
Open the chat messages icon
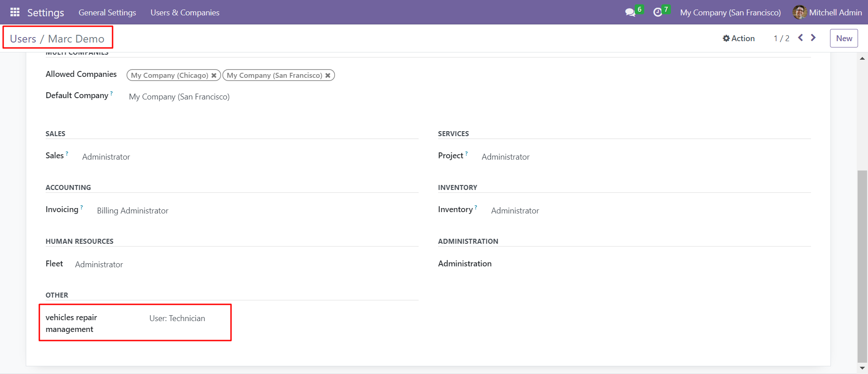coord(630,13)
